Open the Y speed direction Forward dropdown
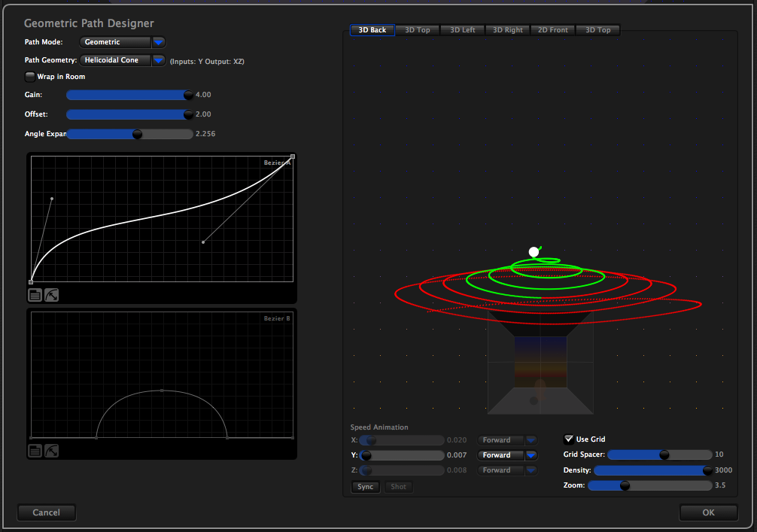The image size is (757, 532). tap(507, 454)
